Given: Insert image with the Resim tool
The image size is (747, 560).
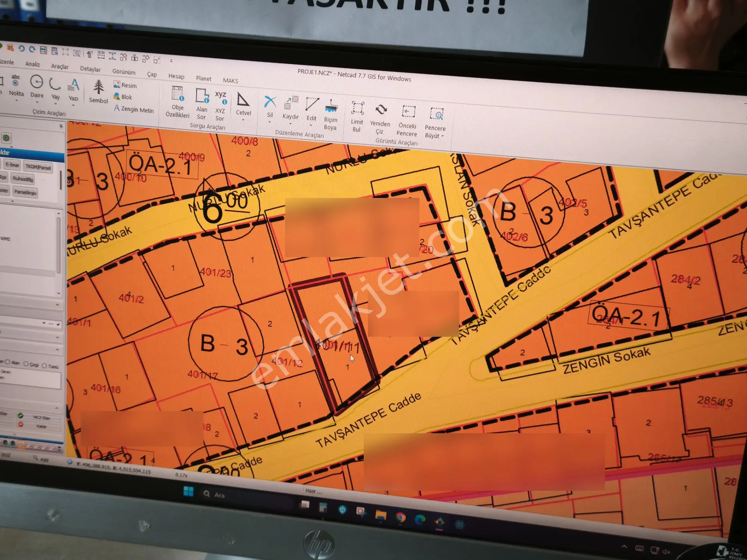Looking at the screenshot, I should point(125,85).
